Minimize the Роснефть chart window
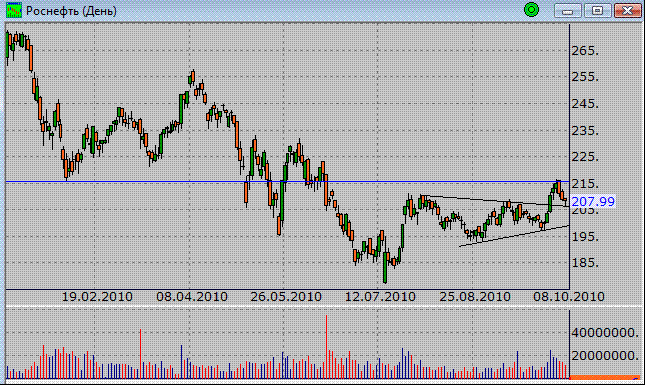 [x=567, y=11]
